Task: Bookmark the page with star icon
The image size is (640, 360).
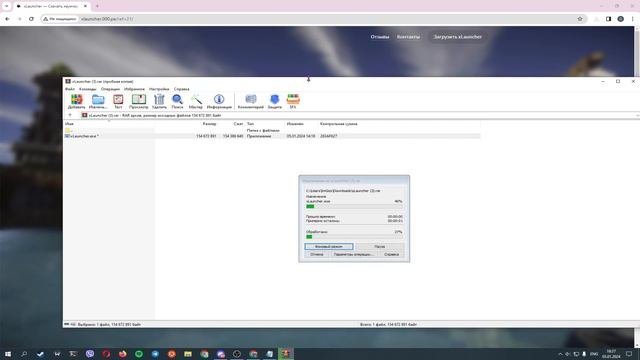Action: click(580, 19)
